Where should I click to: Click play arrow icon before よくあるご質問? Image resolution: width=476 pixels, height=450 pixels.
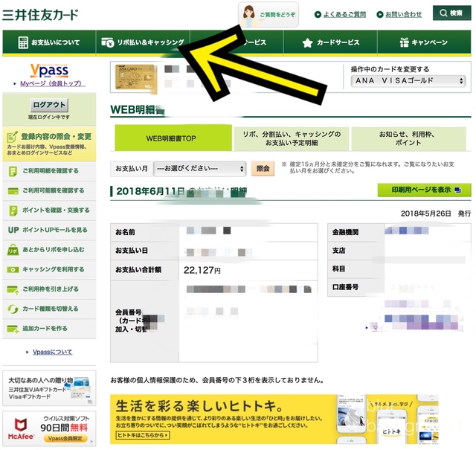click(318, 14)
